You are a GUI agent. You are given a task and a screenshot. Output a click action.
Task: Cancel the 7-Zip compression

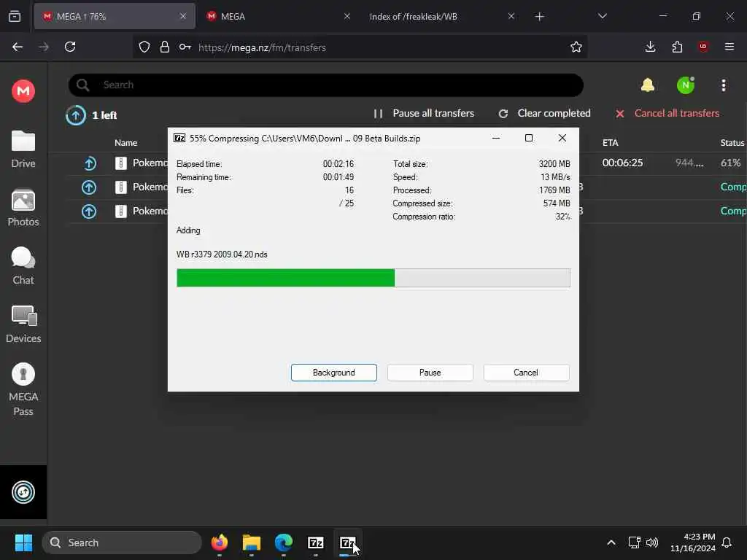(x=526, y=373)
